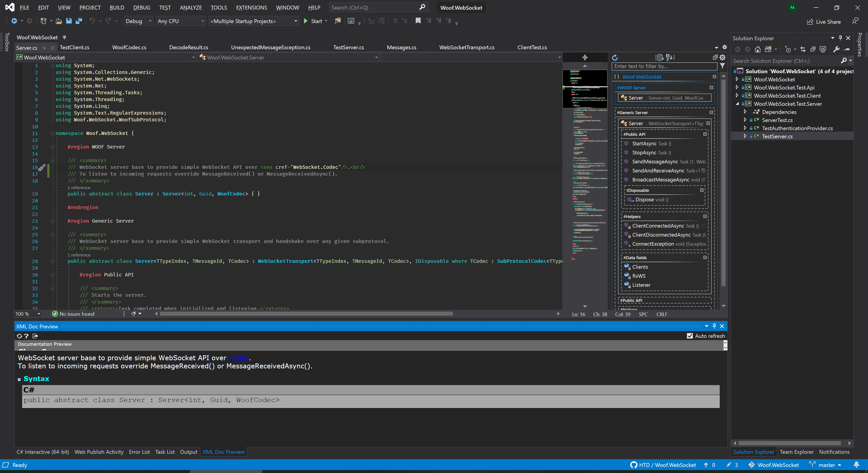Click the Search Solution Explorer input field
Viewport: 868px width, 473px height.
(x=785, y=61)
